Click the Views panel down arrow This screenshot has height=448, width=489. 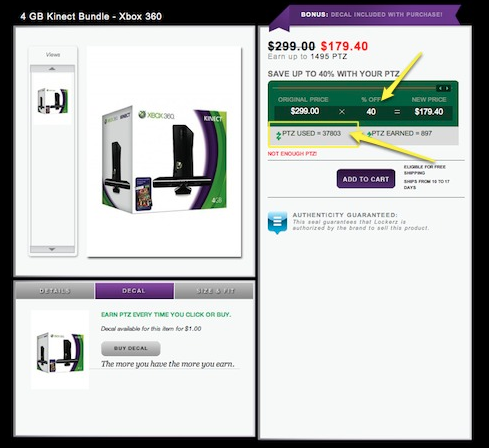52,249
